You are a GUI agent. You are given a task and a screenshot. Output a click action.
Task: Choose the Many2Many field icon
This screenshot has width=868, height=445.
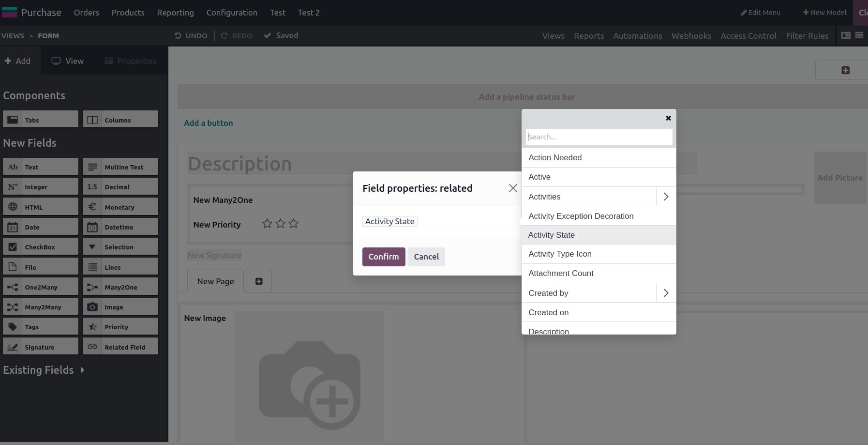point(13,307)
